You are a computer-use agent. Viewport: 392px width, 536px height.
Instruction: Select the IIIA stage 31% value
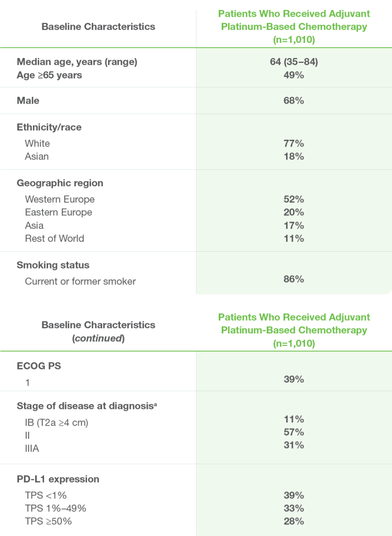(x=294, y=445)
